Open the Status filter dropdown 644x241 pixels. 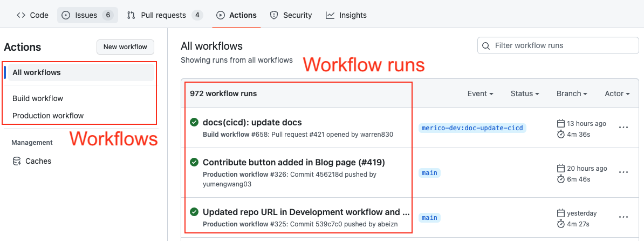coord(525,93)
